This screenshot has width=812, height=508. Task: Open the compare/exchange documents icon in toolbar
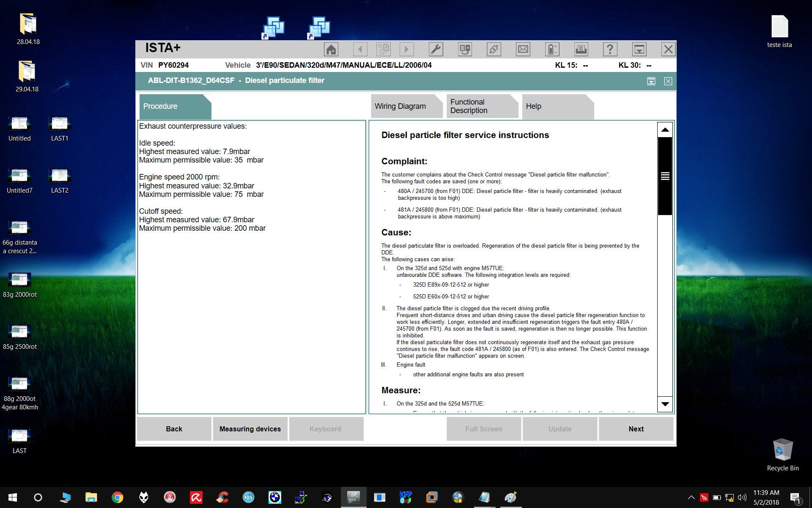click(465, 50)
